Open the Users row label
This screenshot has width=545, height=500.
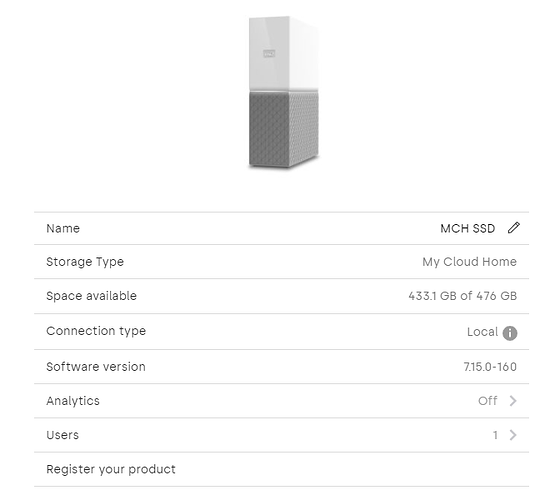coord(63,435)
